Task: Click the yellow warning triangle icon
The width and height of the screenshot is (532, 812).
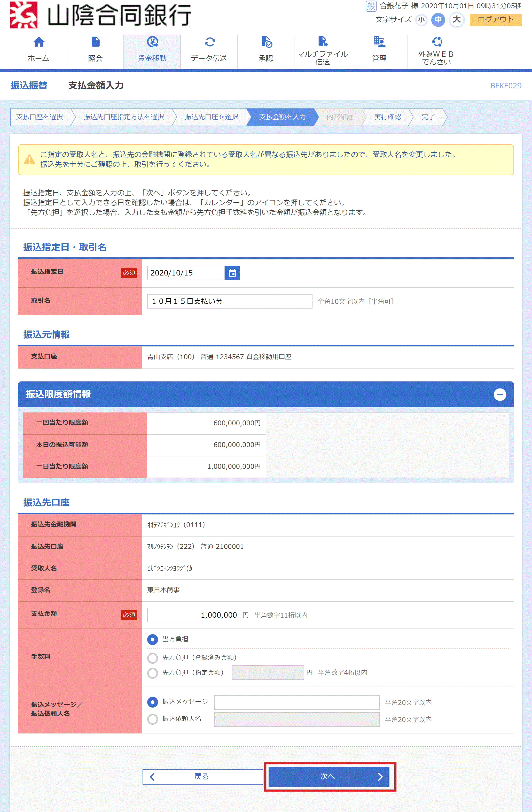Action: point(29,159)
